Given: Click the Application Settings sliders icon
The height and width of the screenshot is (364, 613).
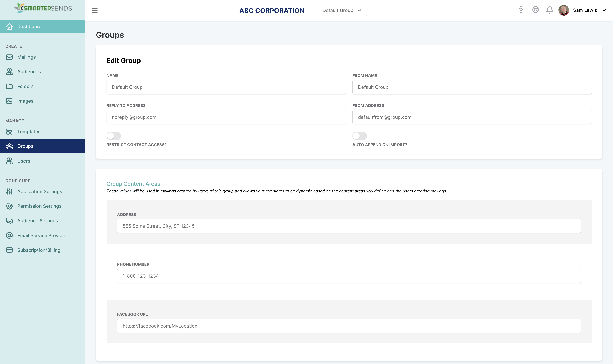Looking at the screenshot, I should [9, 192].
